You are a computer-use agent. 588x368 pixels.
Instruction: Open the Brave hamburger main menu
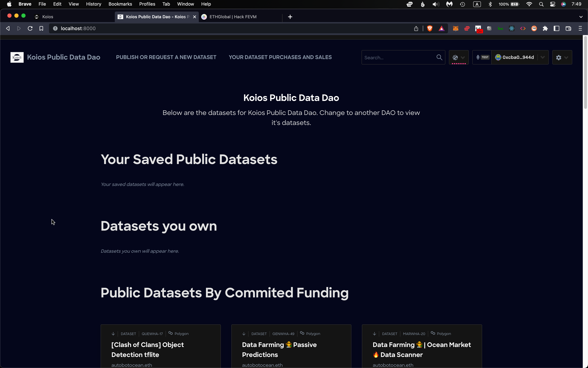click(580, 28)
